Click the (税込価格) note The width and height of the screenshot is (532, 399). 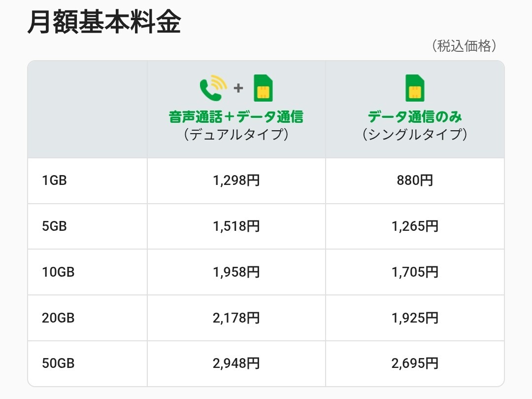coord(464,46)
